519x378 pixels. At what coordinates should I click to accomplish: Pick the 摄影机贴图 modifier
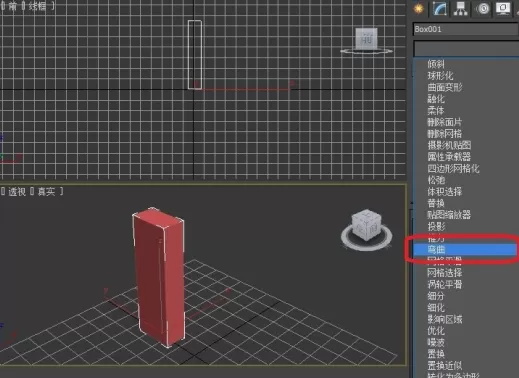point(449,145)
